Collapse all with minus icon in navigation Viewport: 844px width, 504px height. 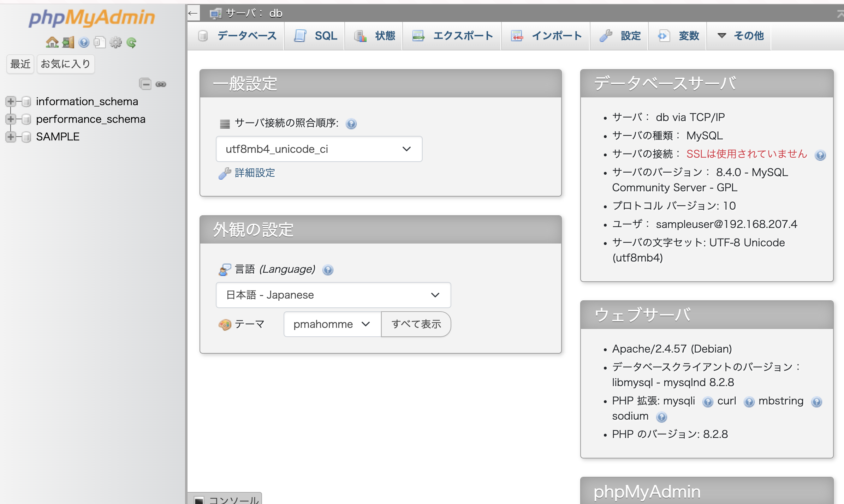click(145, 84)
